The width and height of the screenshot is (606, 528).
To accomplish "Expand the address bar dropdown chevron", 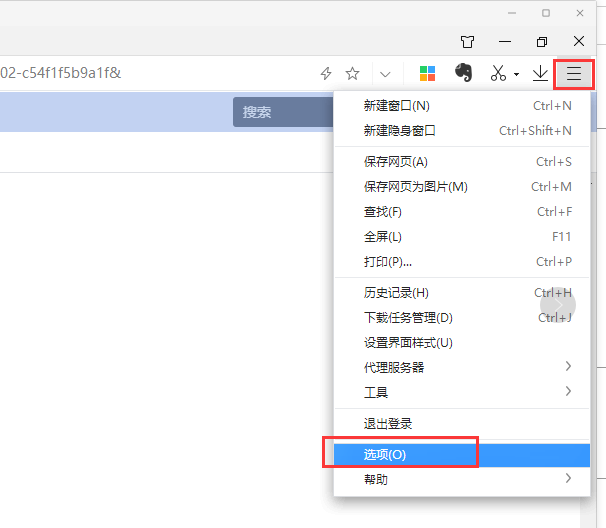I will click(385, 73).
